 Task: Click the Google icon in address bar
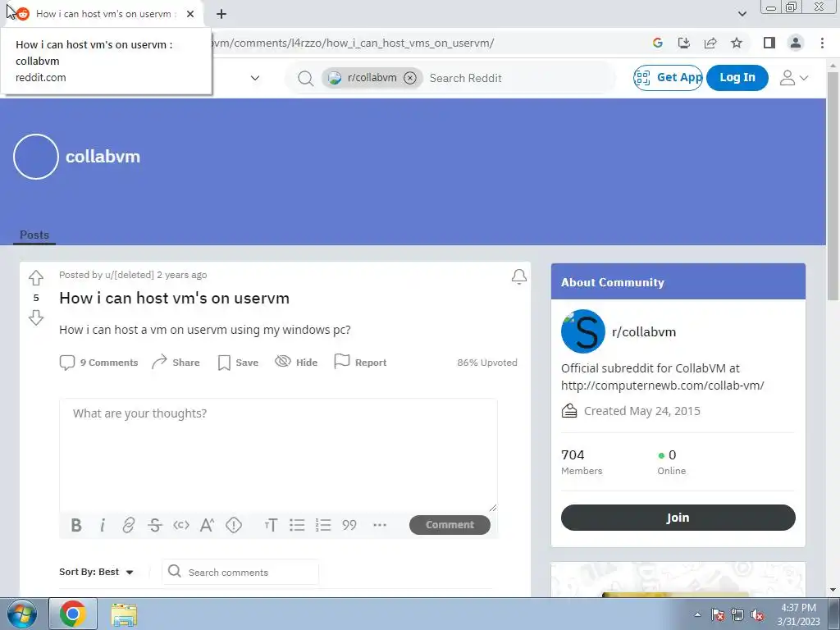click(657, 43)
